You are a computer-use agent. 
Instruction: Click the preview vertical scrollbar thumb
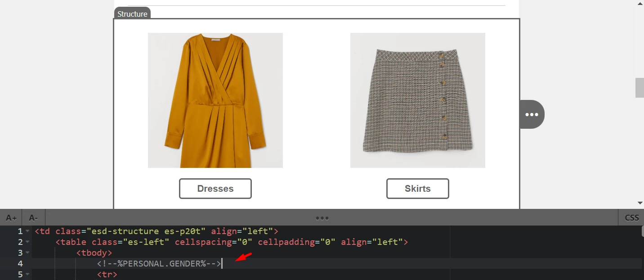click(640, 88)
